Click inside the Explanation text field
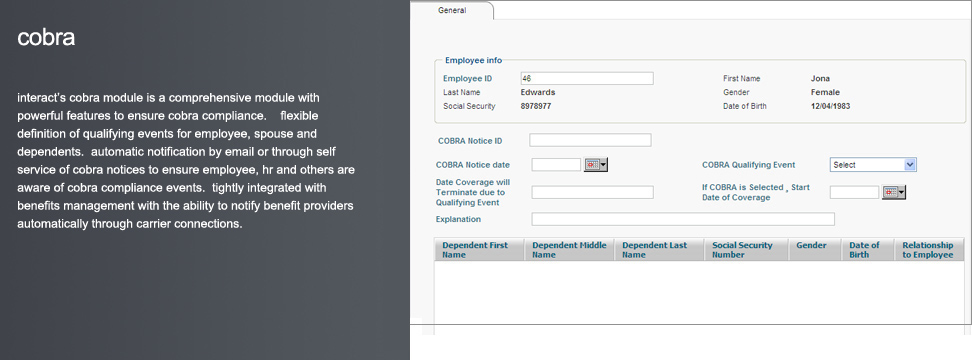Viewport: 972px width, 360px height. (x=683, y=219)
